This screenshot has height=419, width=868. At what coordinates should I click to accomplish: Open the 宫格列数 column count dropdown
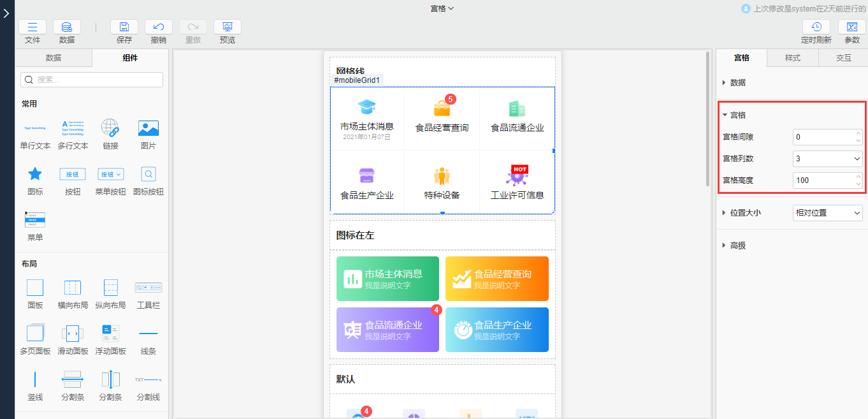[x=828, y=159]
